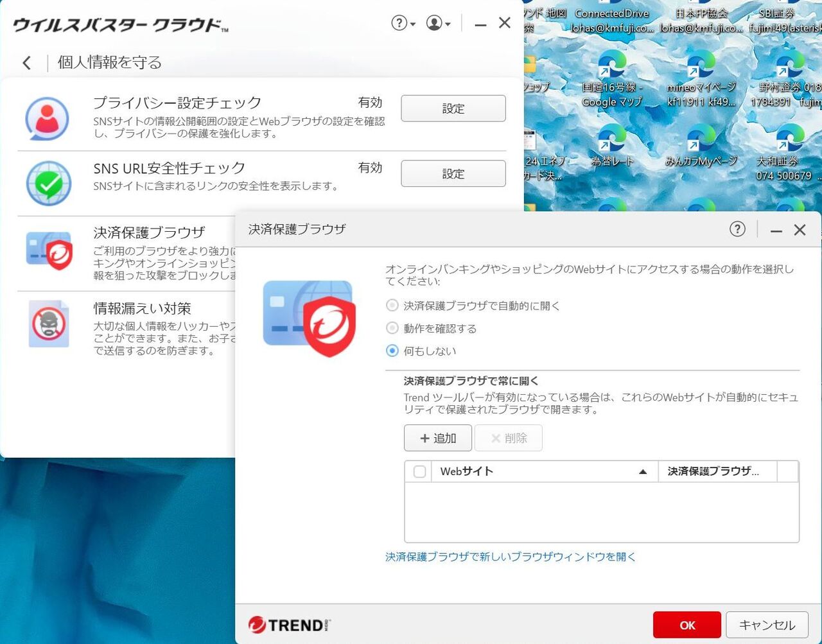Minimize the main ウイルスバスター クラウド window
This screenshot has width=822, height=644.
(480, 24)
